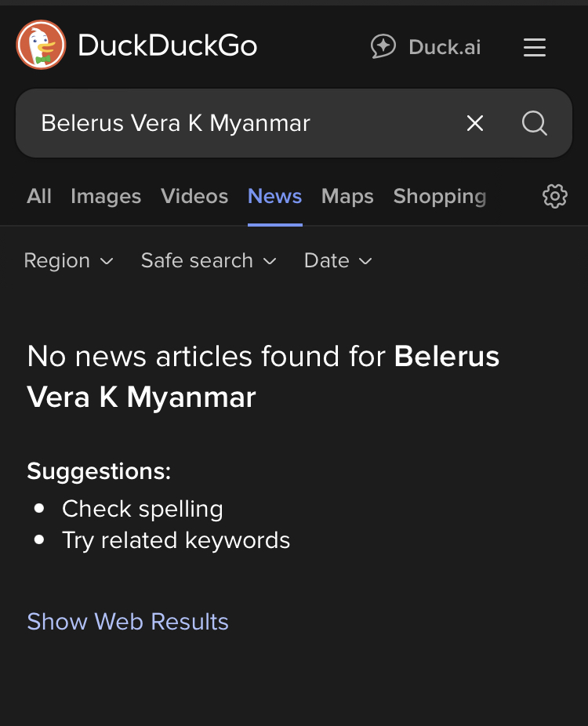This screenshot has width=588, height=726.
Task: Select the News tab
Action: tap(274, 196)
